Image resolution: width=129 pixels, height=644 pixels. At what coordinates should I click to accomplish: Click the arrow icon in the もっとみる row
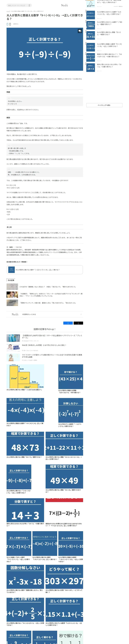(81, 314)
